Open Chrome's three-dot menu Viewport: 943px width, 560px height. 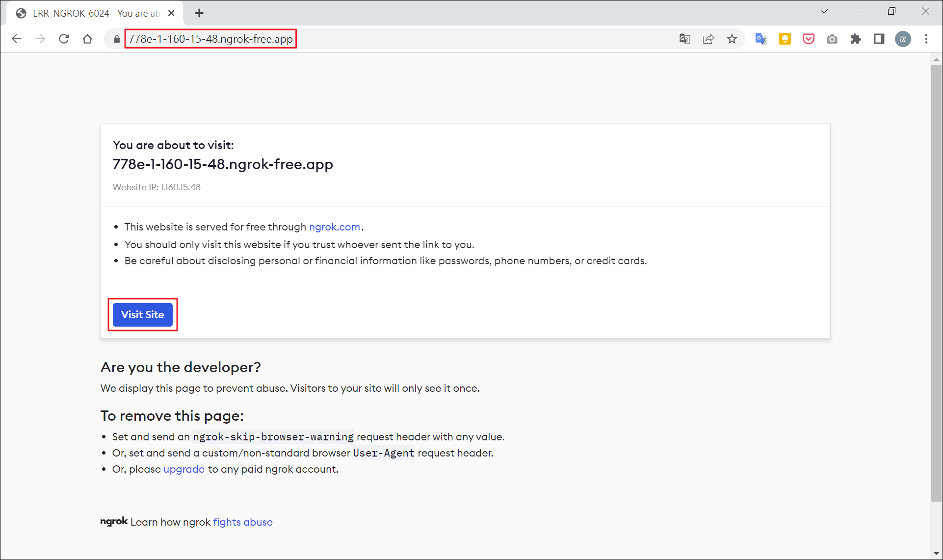[926, 39]
